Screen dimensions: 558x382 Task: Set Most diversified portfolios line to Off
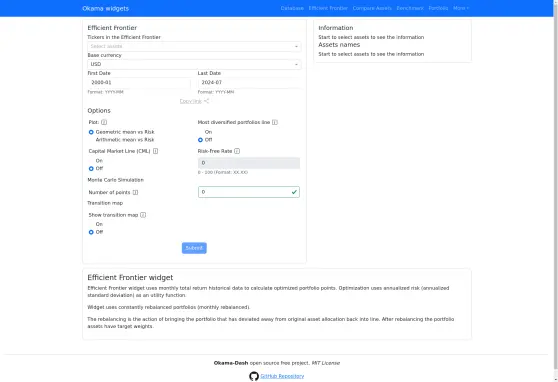[200, 140]
